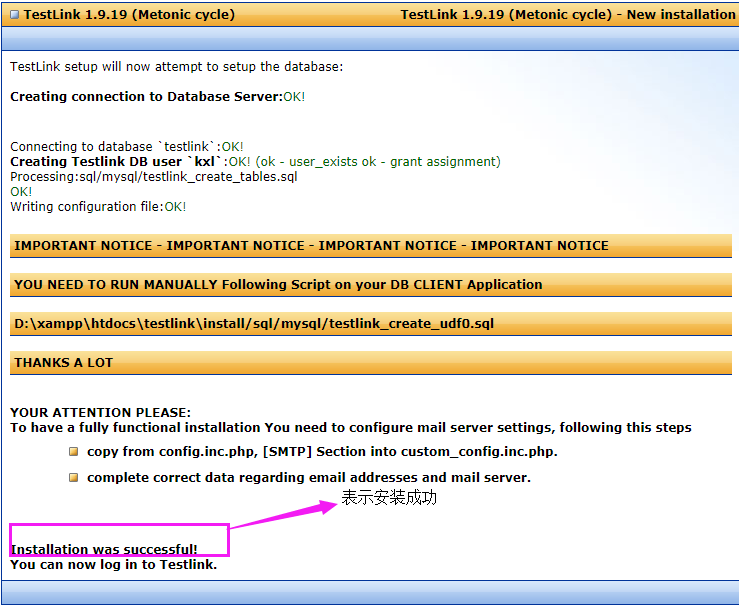This screenshot has width=739, height=607.
Task: Click the 'IMPORTANT NOTICE' banner
Action: 370,246
